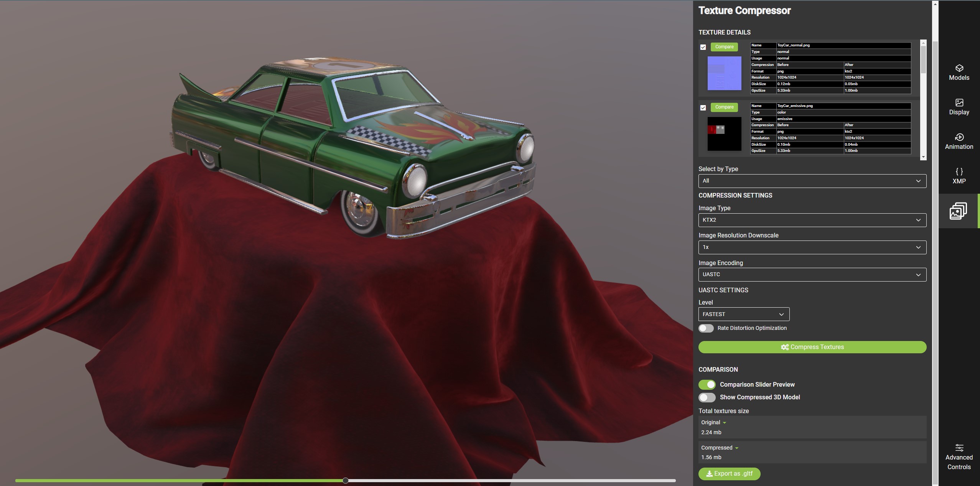Click the green arrow next to Compressed

(x=736, y=448)
